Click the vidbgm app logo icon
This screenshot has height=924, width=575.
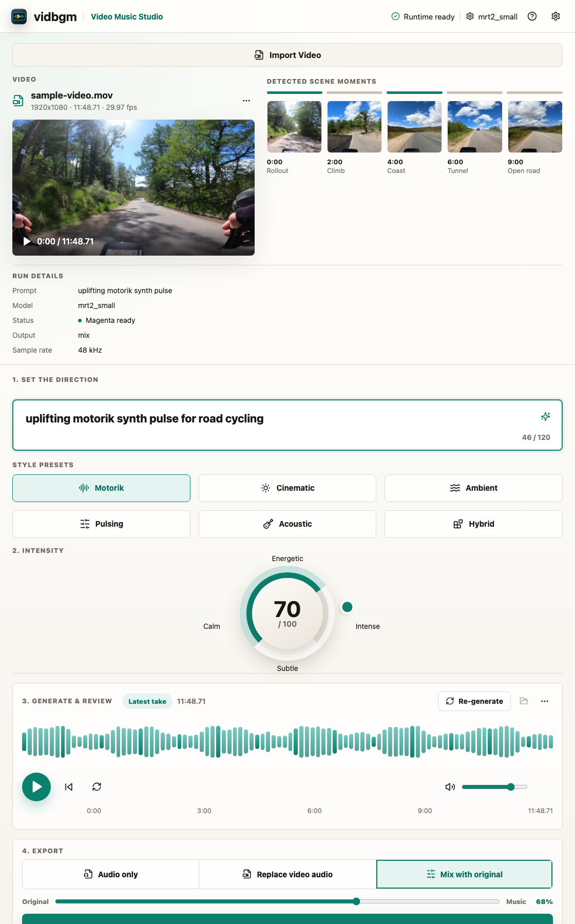[x=19, y=16]
